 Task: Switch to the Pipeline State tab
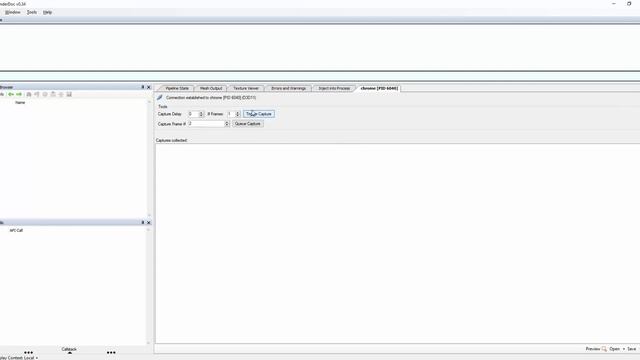coord(177,88)
